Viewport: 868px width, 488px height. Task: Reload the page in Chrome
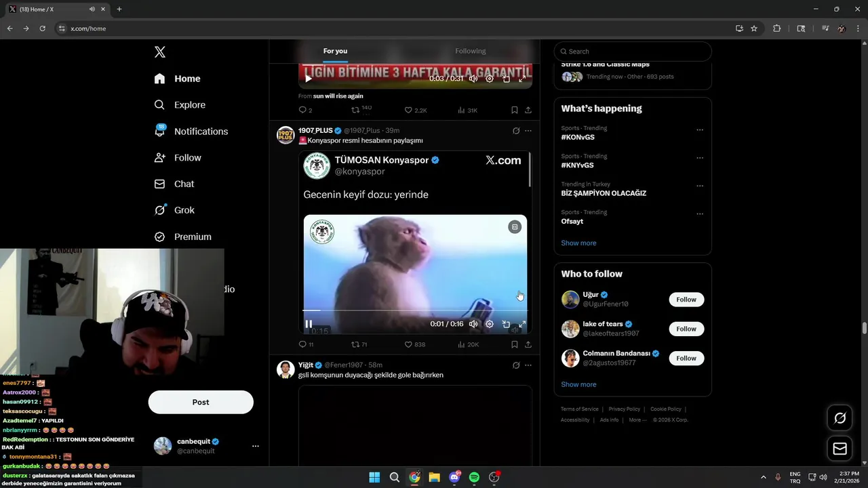[x=42, y=28]
